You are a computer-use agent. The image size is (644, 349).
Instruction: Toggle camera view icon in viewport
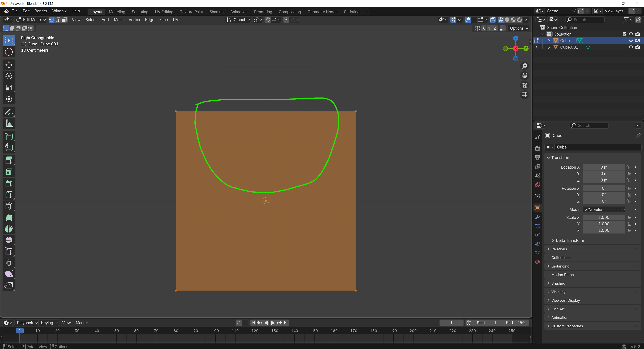pyautogui.click(x=525, y=85)
